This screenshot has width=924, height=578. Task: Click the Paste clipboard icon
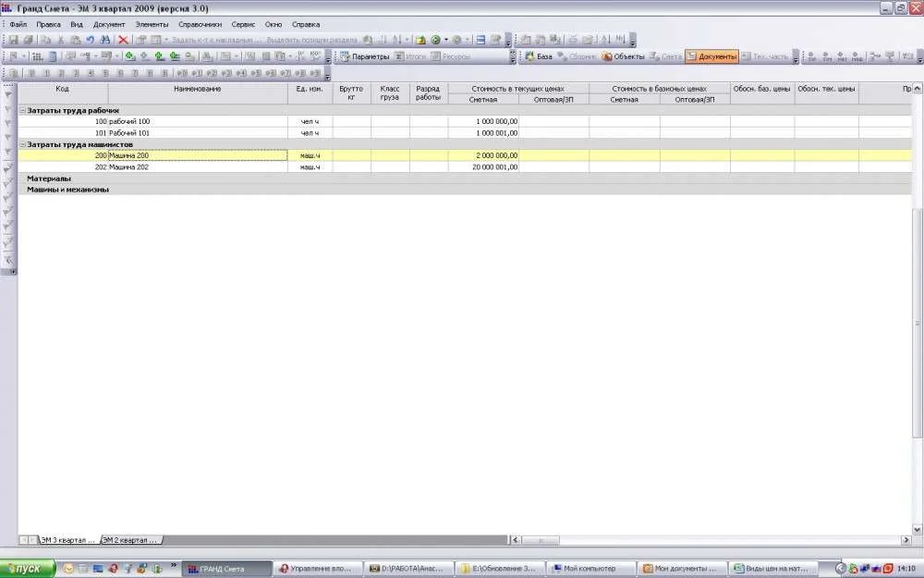[x=76, y=40]
